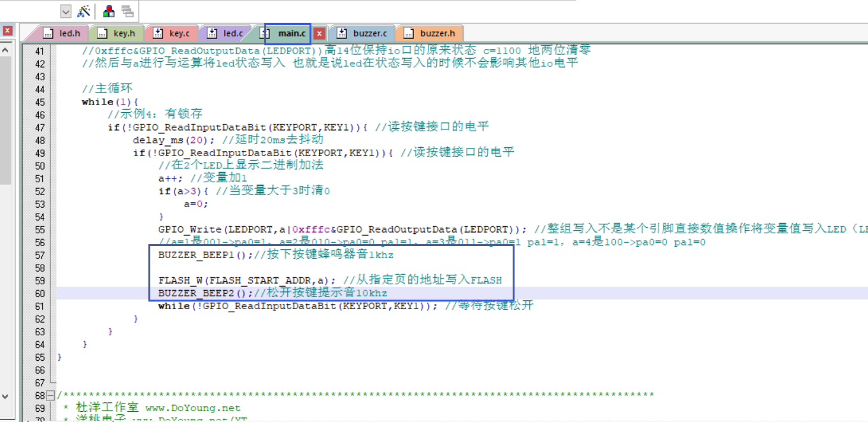The image size is (868, 422).
Task: Click the gray multi-project workspace icon
Action: pos(127,11)
